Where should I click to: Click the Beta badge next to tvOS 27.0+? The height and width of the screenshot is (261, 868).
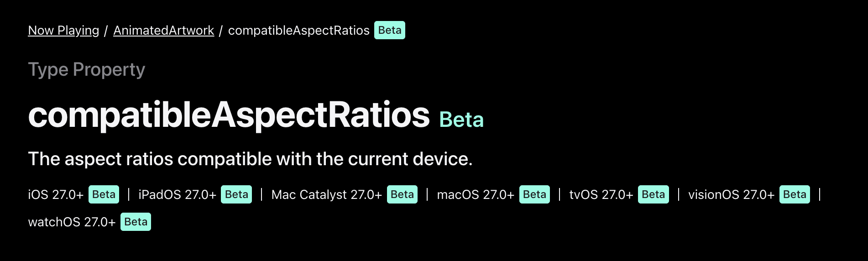(653, 194)
